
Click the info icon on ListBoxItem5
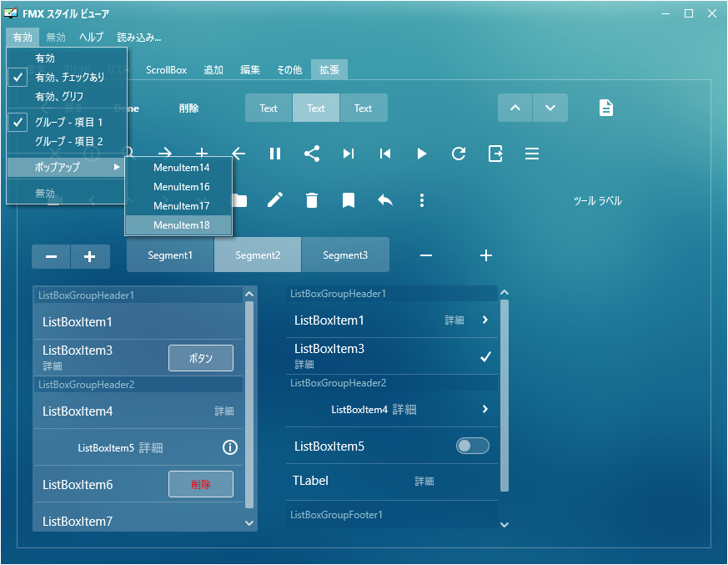tap(230, 447)
